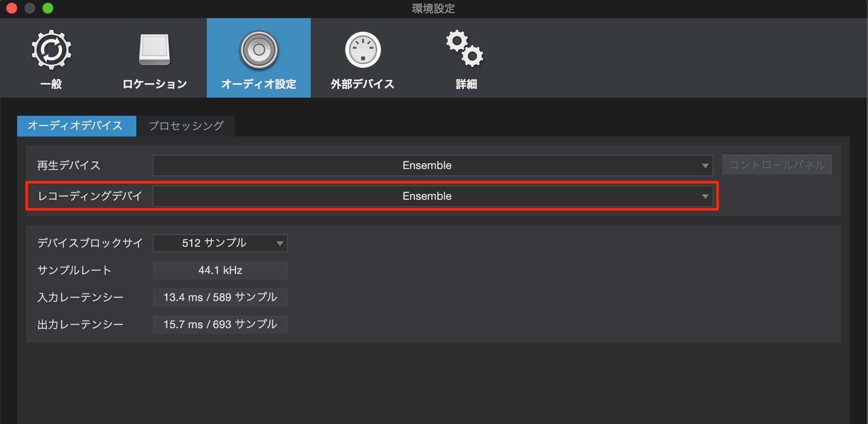Open the 再生デバイス Ensemble dropdown

pyautogui.click(x=433, y=165)
